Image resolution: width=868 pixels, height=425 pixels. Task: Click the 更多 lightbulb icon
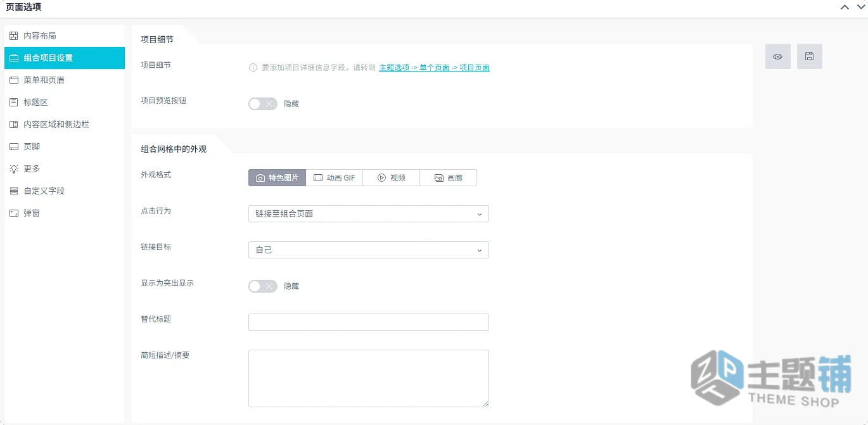coord(14,169)
